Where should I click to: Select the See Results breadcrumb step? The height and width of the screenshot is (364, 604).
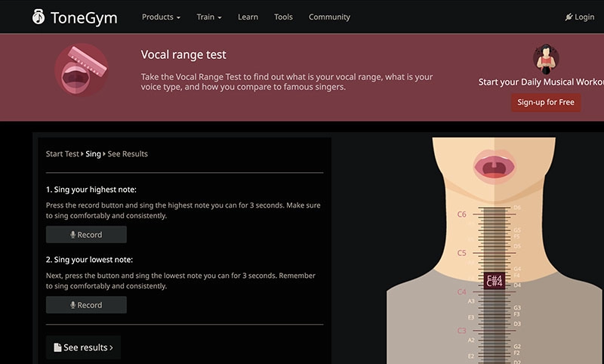coord(128,153)
